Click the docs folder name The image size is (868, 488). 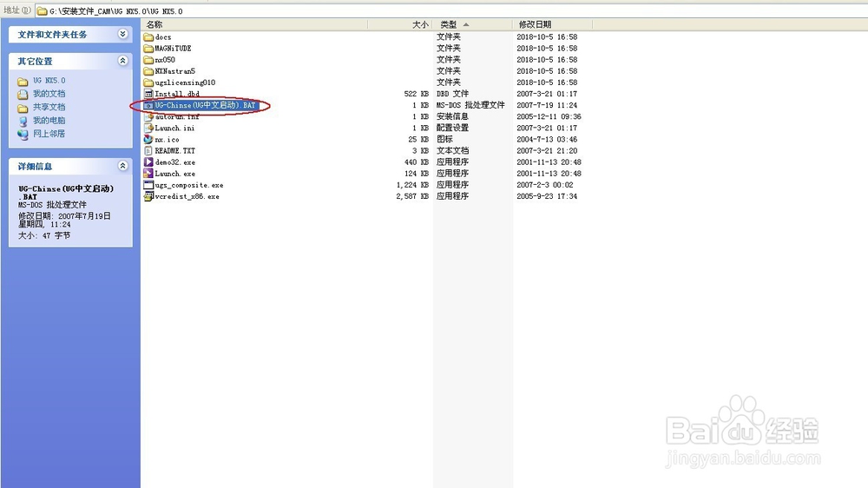tap(163, 37)
